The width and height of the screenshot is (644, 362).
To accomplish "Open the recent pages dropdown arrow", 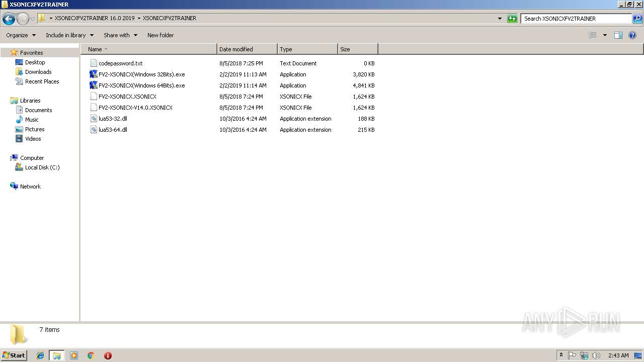I will pyautogui.click(x=33, y=19).
